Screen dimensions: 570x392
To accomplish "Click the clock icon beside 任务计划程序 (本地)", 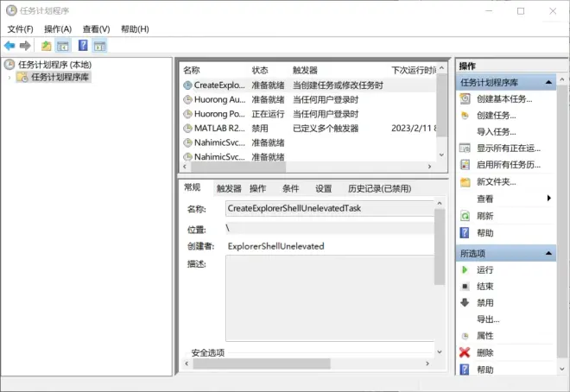I will pos(9,65).
